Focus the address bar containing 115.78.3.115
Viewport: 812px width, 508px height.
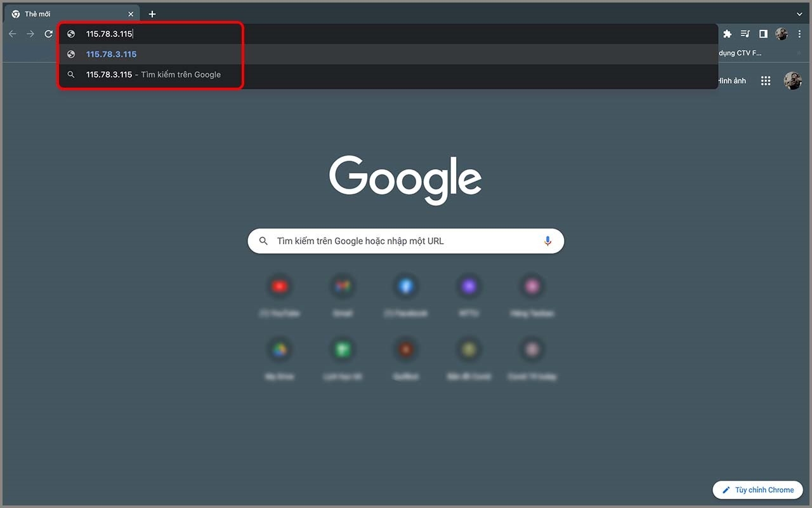[x=388, y=34]
